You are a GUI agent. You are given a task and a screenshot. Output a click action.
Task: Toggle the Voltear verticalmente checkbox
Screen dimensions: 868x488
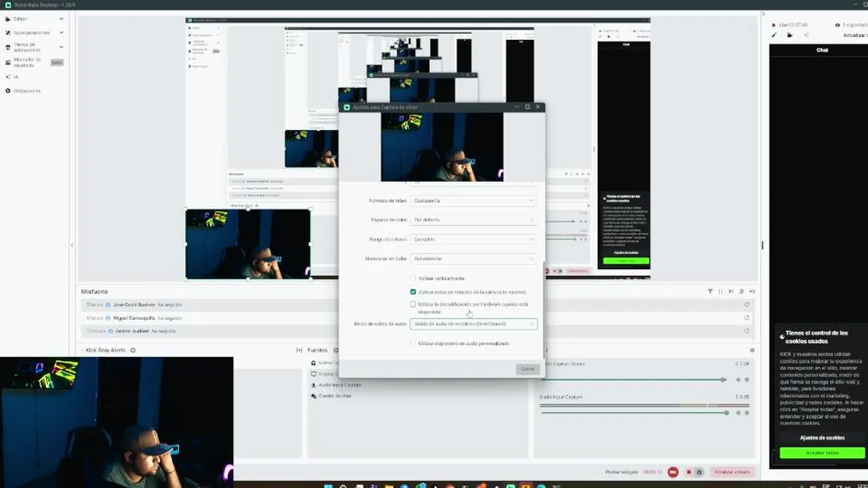pyautogui.click(x=413, y=279)
